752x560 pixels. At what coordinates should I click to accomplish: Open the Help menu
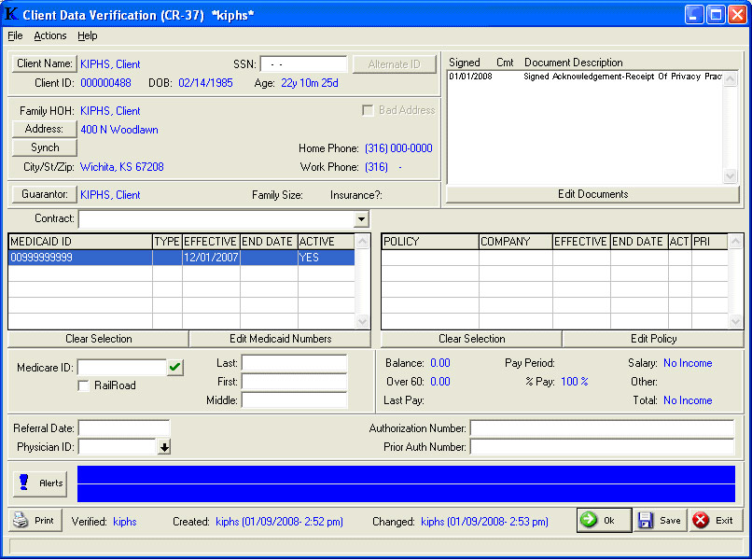(88, 35)
